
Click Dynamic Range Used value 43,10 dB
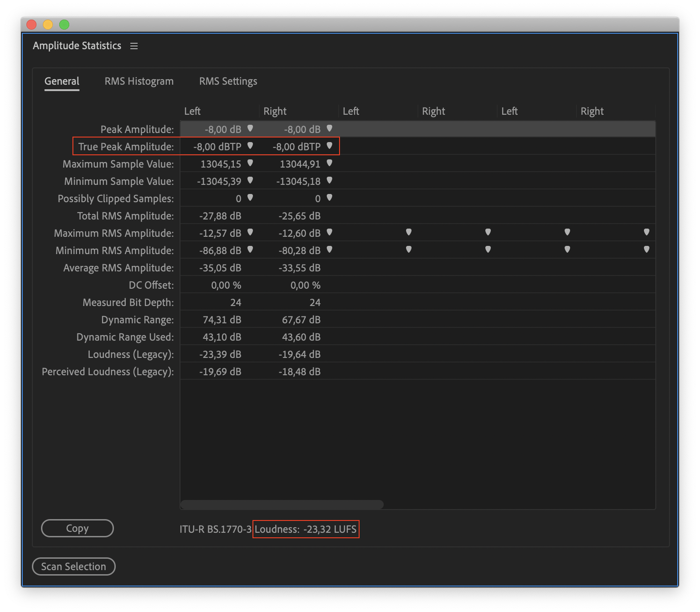point(222,337)
